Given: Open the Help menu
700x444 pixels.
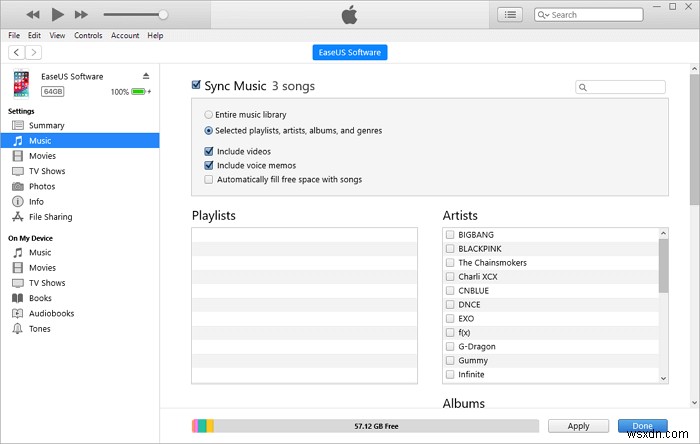Looking at the screenshot, I should pos(155,35).
